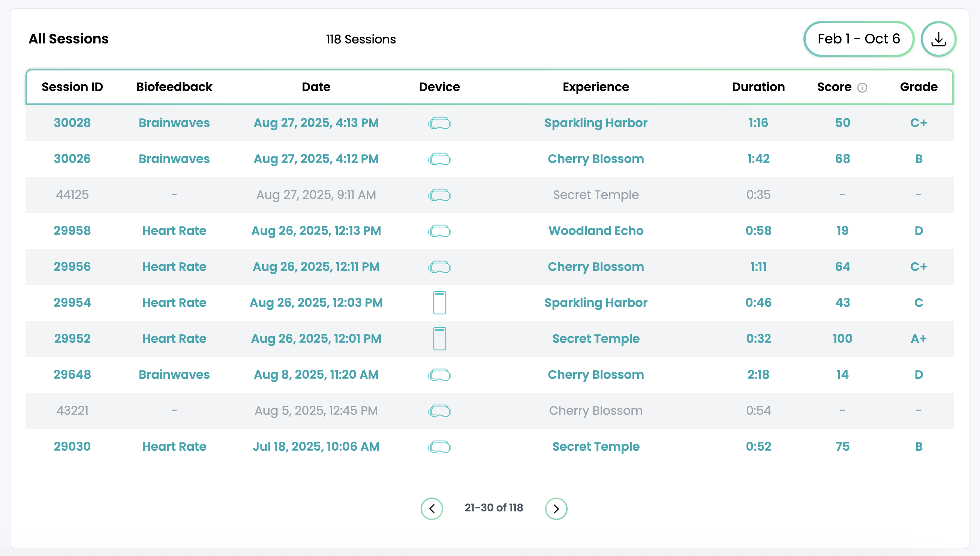The image size is (980, 556).
Task: Click VR headset icon for session 29030
Action: [x=439, y=446]
